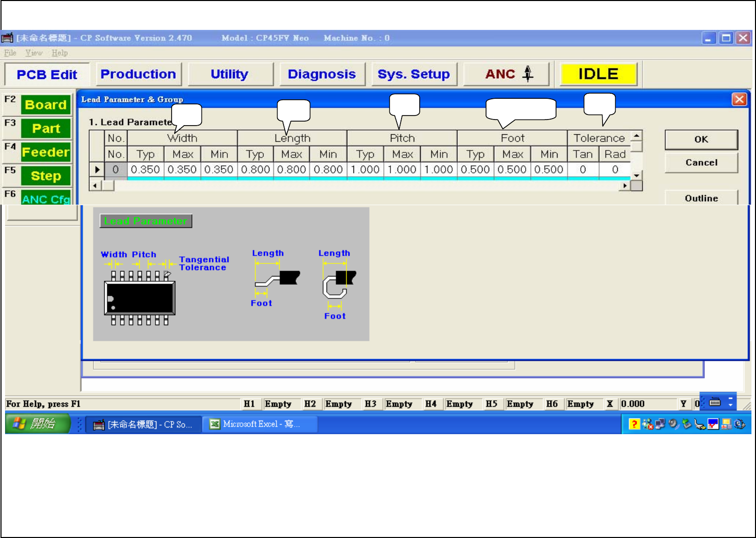
Task: Click the yellow IDLE status button
Action: pyautogui.click(x=598, y=74)
